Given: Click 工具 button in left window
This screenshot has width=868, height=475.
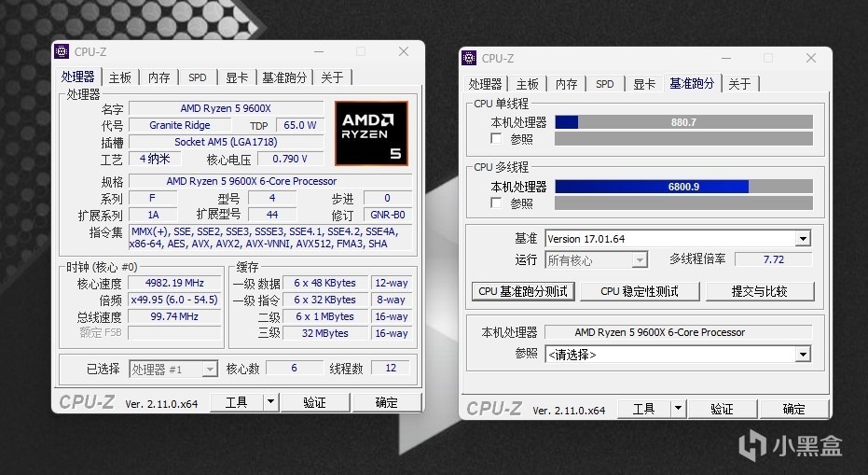Looking at the screenshot, I should point(237,402).
